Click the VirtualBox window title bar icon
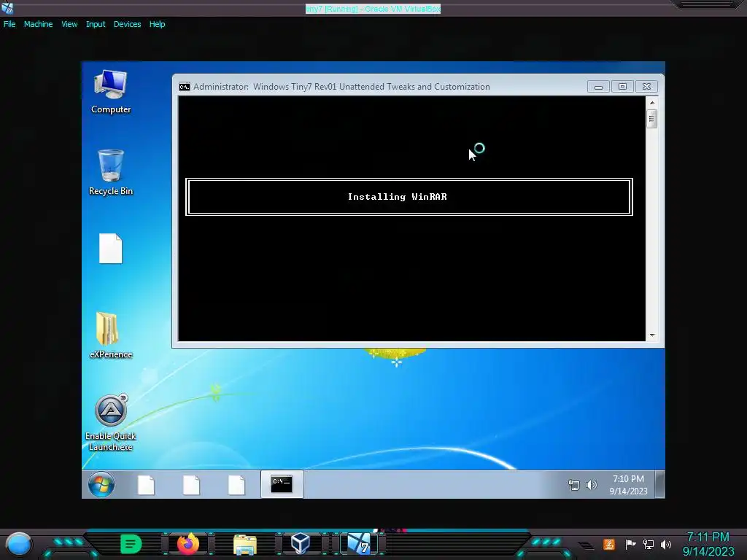747x560 pixels. point(7,7)
